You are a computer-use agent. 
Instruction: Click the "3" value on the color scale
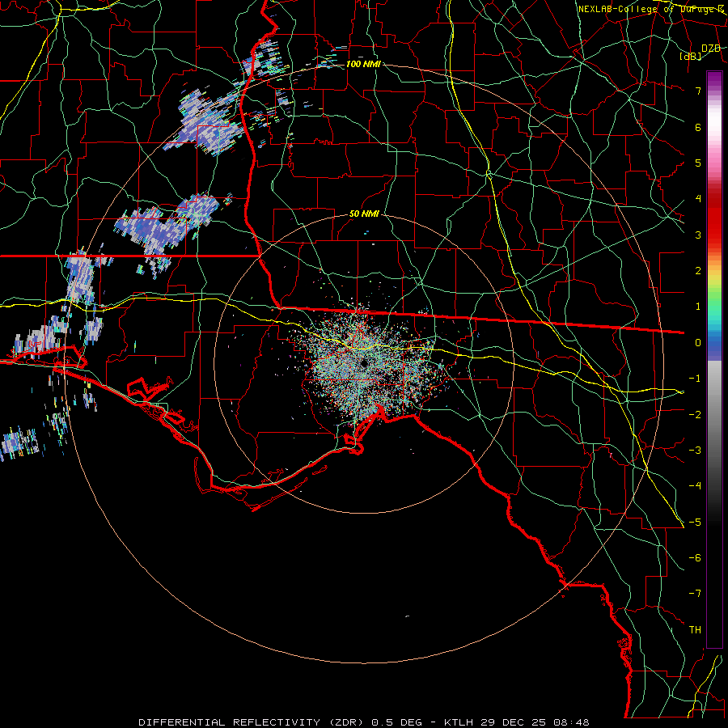tap(698, 235)
